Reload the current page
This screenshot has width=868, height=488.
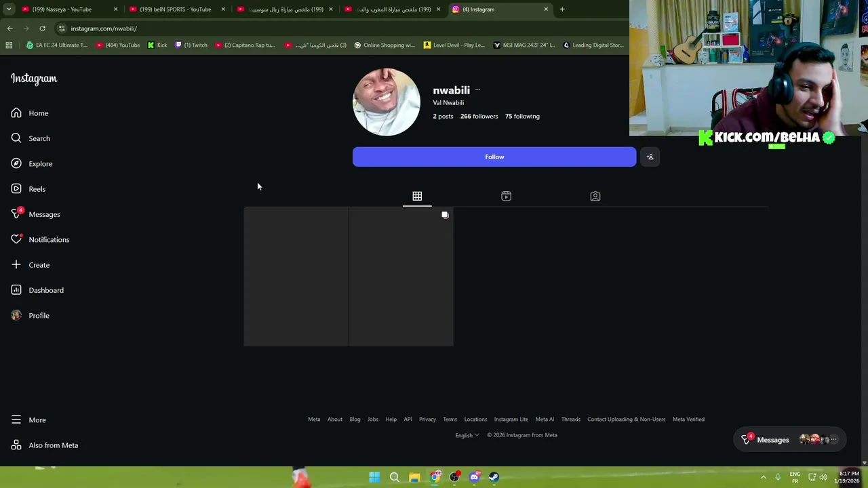pyautogui.click(x=42, y=28)
